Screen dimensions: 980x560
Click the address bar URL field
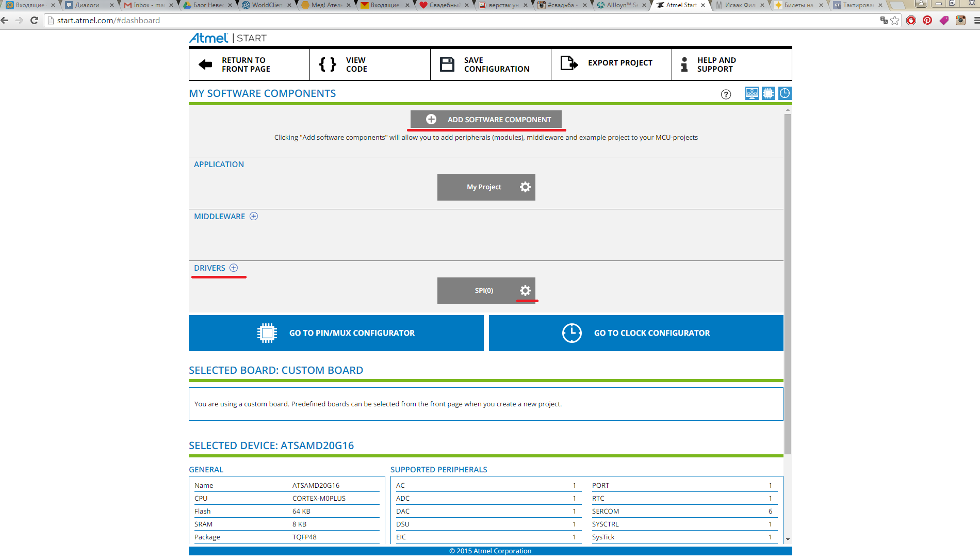coord(464,21)
